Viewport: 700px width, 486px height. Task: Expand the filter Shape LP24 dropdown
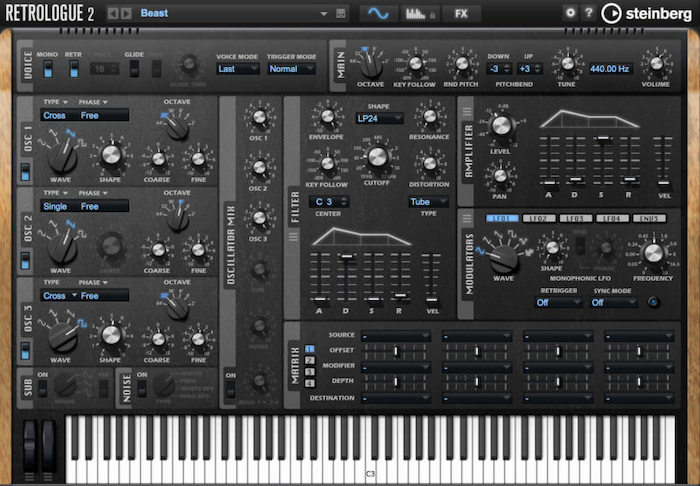click(380, 117)
